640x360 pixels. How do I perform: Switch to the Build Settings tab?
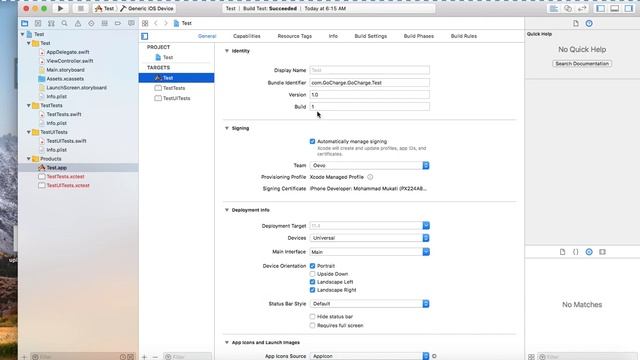[x=371, y=36]
